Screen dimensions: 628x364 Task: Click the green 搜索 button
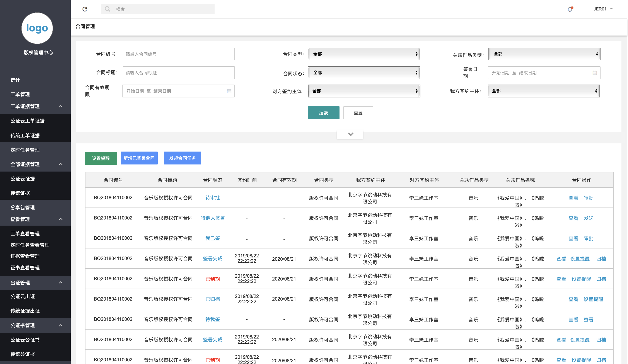point(323,113)
